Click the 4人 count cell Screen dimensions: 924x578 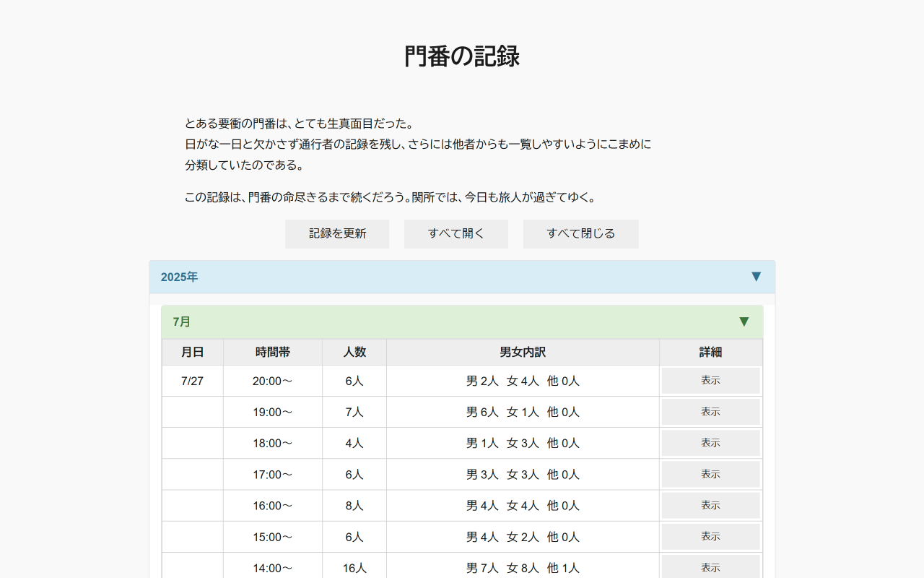click(x=354, y=443)
